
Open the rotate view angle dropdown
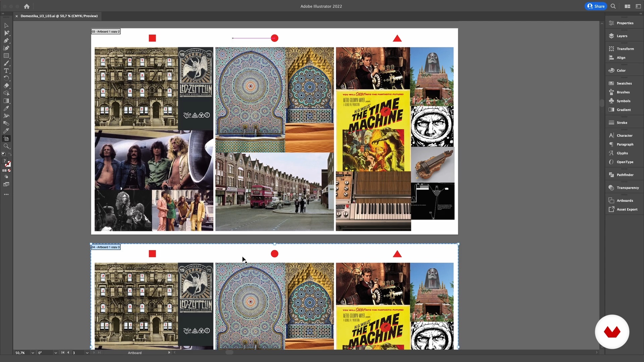[x=56, y=353]
